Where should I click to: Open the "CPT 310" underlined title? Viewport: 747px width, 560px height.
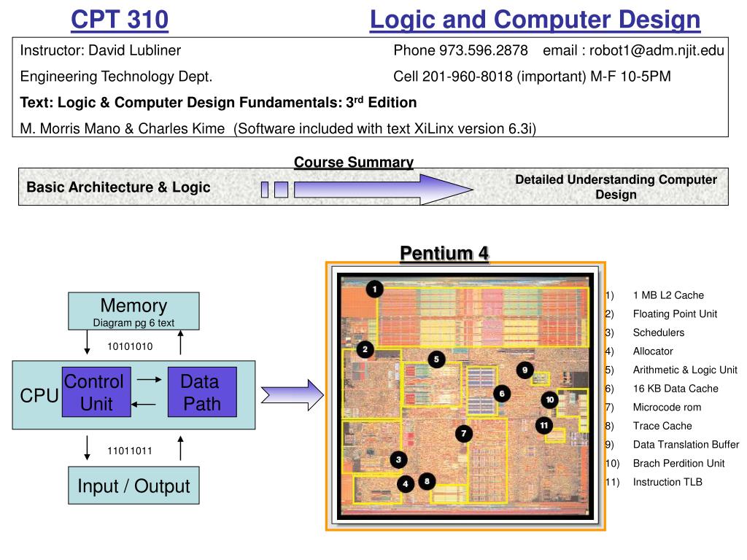[120, 20]
